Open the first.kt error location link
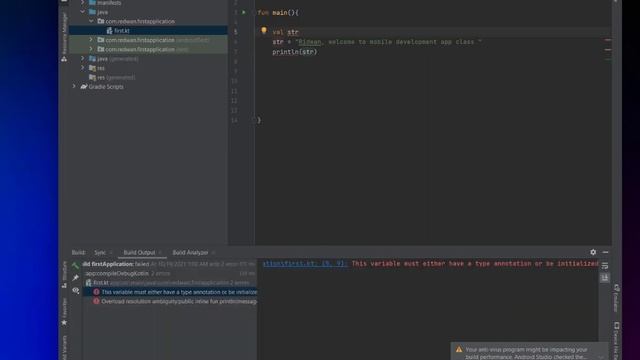Image resolution: width=640 pixels, height=360 pixels. 305,264
